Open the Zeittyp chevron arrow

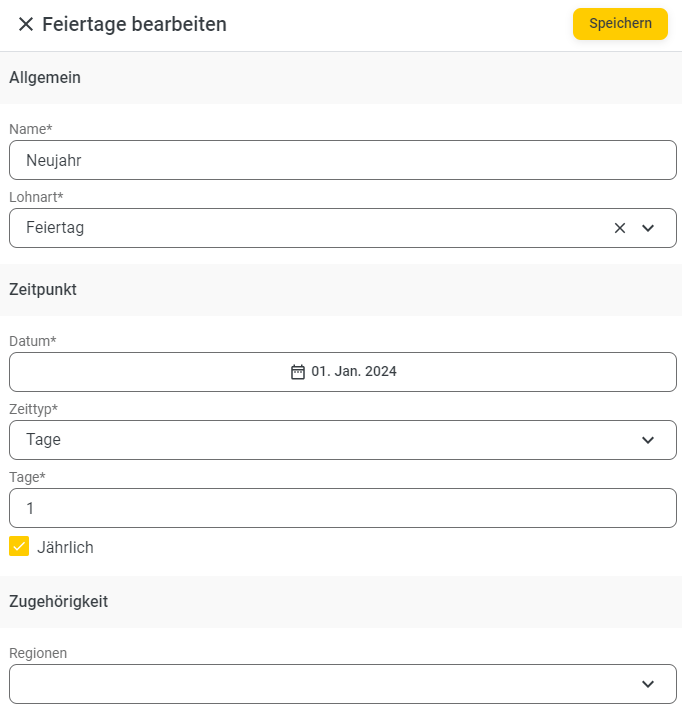click(x=648, y=440)
